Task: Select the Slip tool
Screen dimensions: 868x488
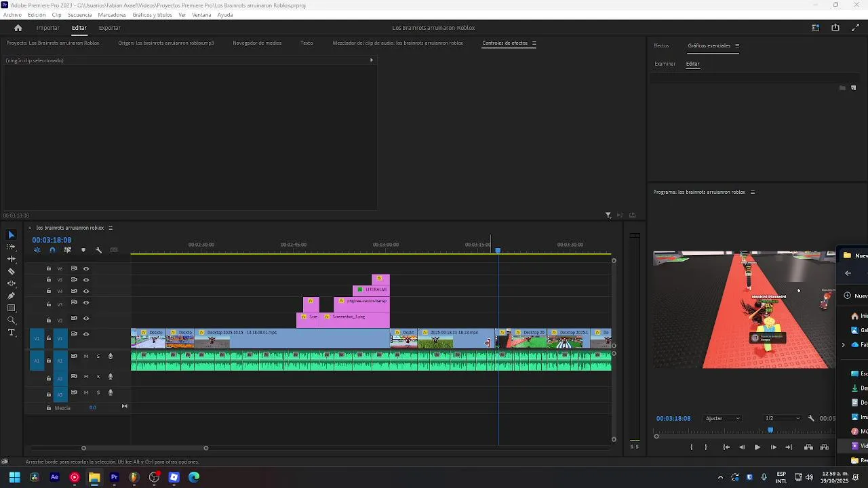Action: [x=11, y=283]
